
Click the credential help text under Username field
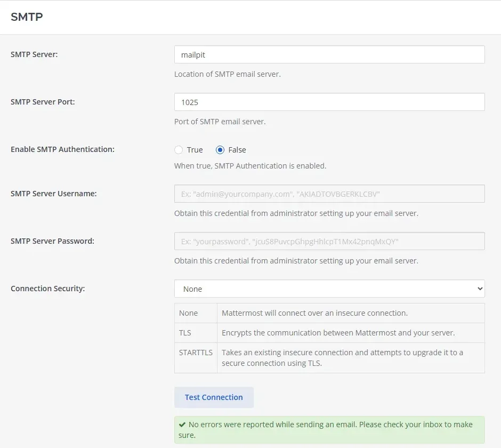point(296,213)
